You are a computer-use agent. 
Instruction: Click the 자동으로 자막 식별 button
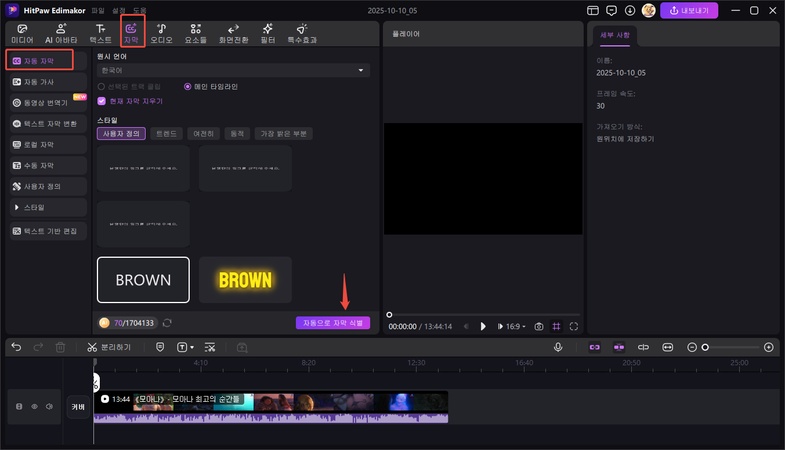pos(332,323)
